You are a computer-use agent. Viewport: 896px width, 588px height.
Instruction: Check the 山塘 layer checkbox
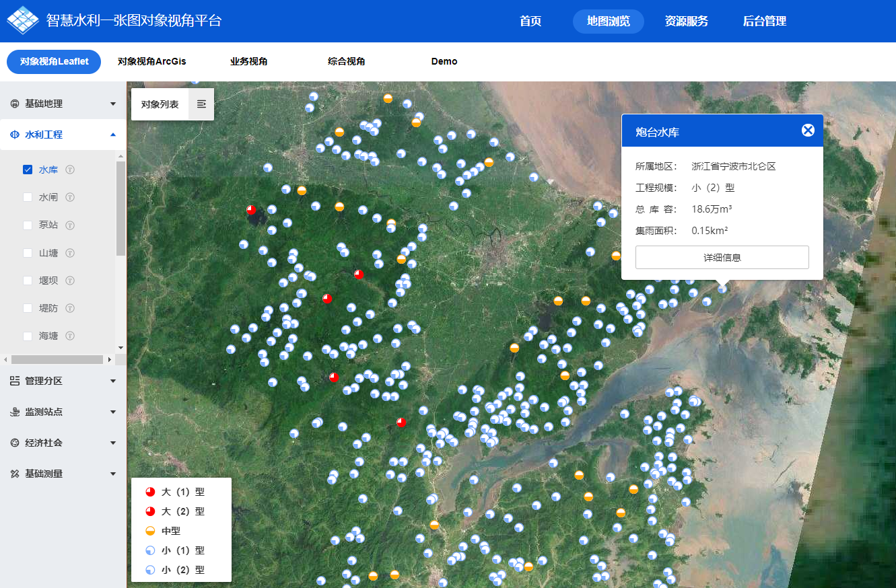coord(28,253)
